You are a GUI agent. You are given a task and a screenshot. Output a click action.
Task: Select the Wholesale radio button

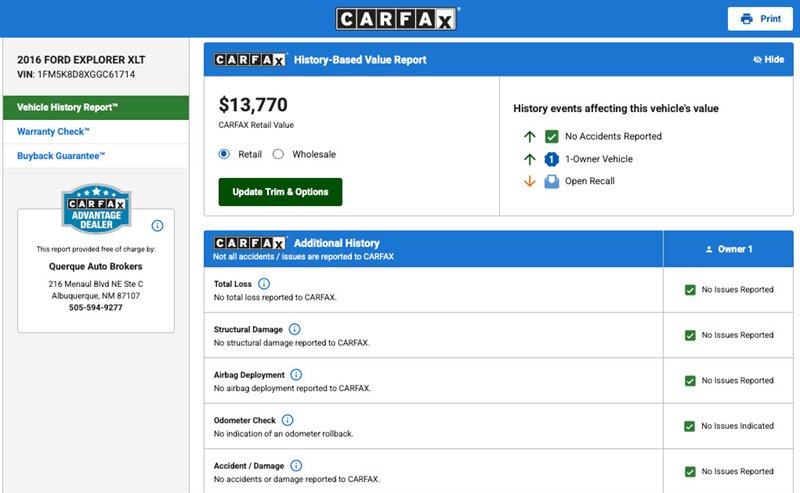click(278, 154)
